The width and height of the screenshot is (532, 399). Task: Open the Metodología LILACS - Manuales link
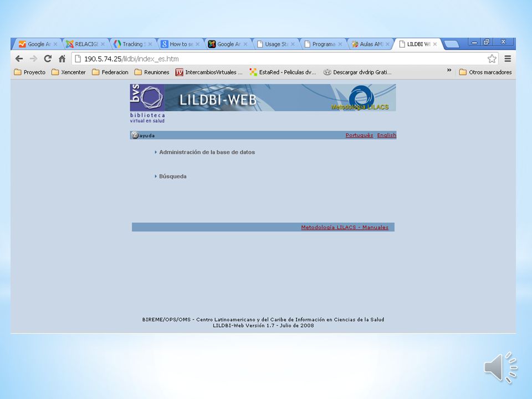coord(345,227)
